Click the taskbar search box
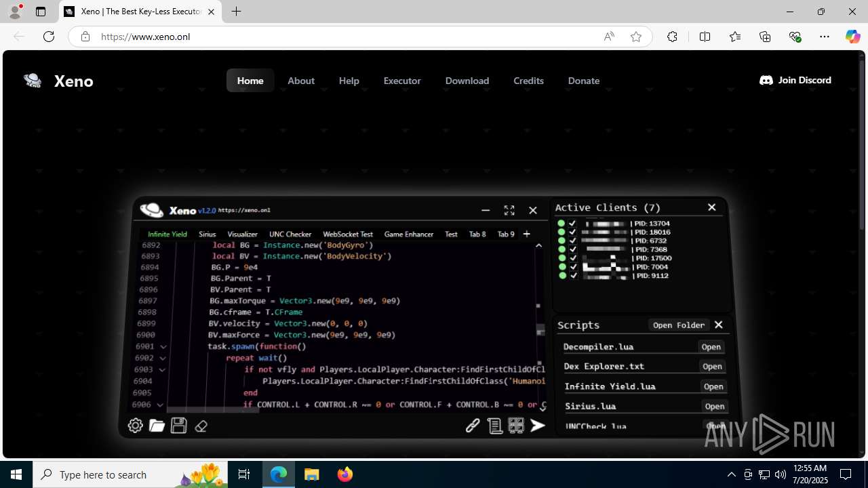 click(x=131, y=474)
